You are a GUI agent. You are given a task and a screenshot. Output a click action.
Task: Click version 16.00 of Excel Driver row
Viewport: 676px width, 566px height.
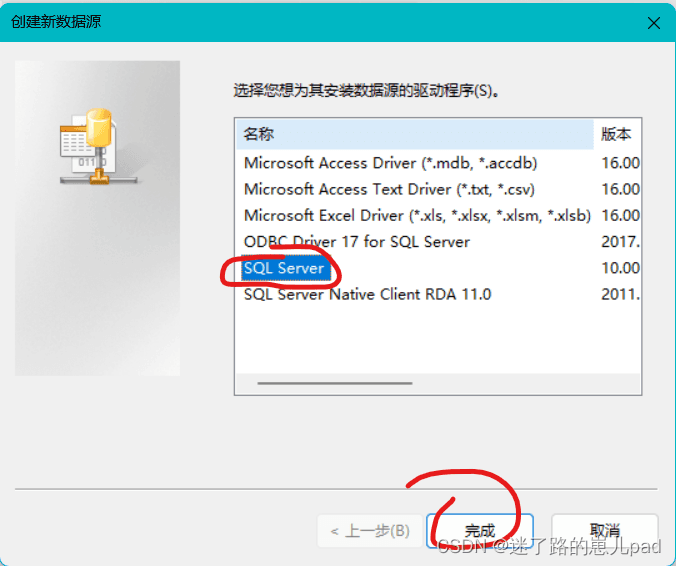[620, 216]
